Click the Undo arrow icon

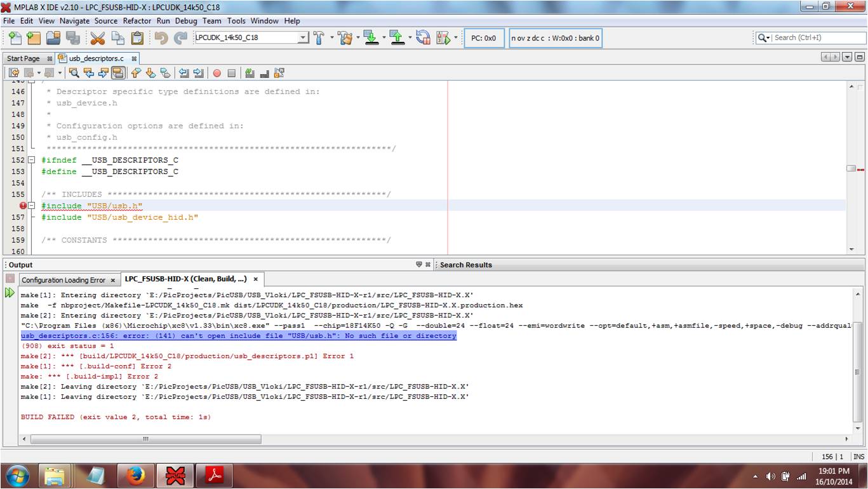pyautogui.click(x=161, y=38)
